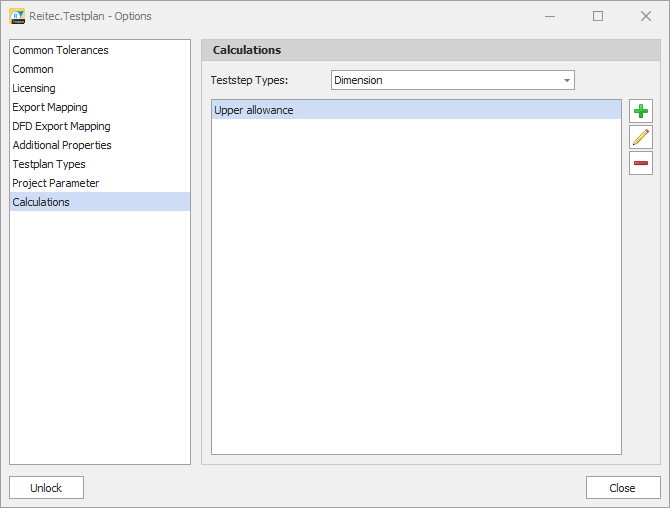The width and height of the screenshot is (670, 508).
Task: Open the Licensing options page
Action: pos(34,88)
